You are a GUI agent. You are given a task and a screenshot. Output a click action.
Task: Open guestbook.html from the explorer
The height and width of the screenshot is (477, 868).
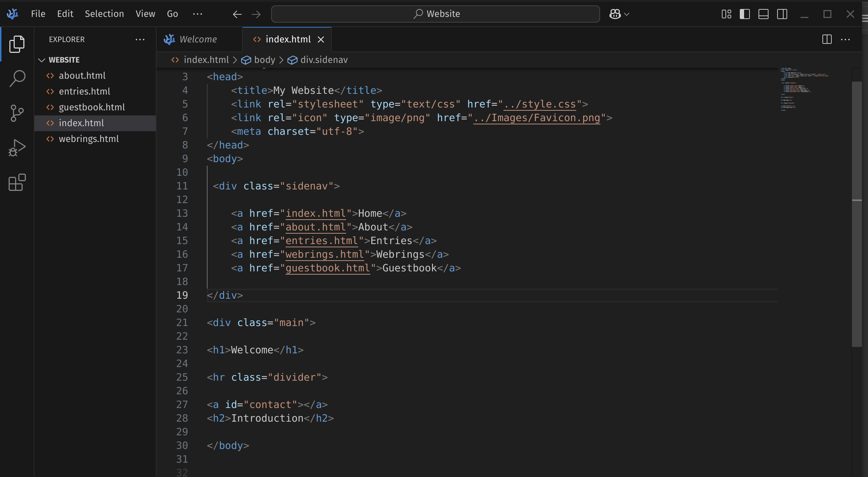pos(92,107)
